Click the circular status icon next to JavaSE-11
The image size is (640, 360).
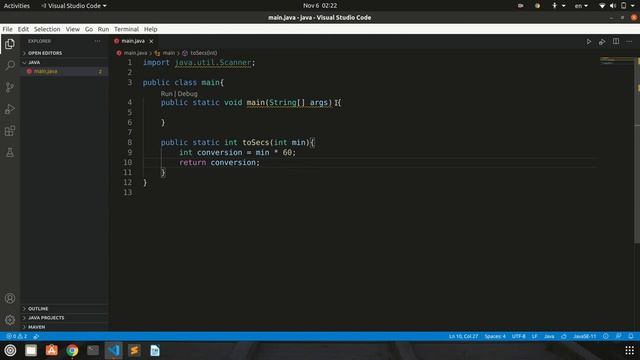(x=606, y=336)
